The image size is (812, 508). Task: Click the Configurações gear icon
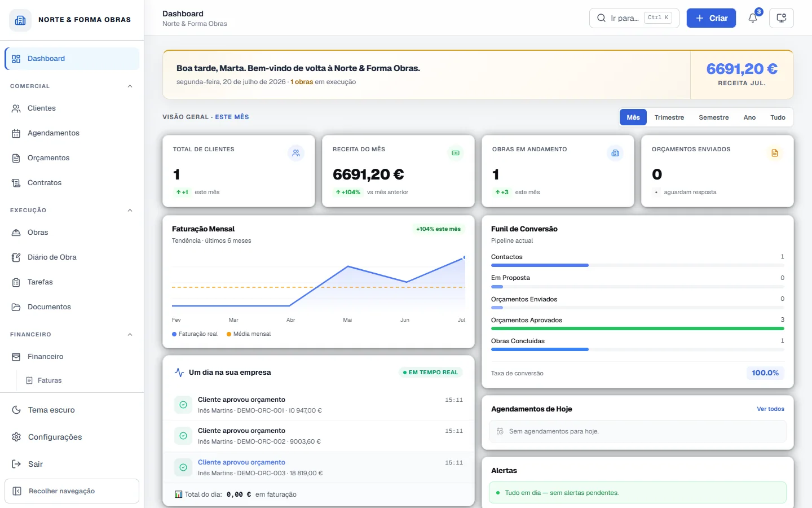[x=16, y=437]
